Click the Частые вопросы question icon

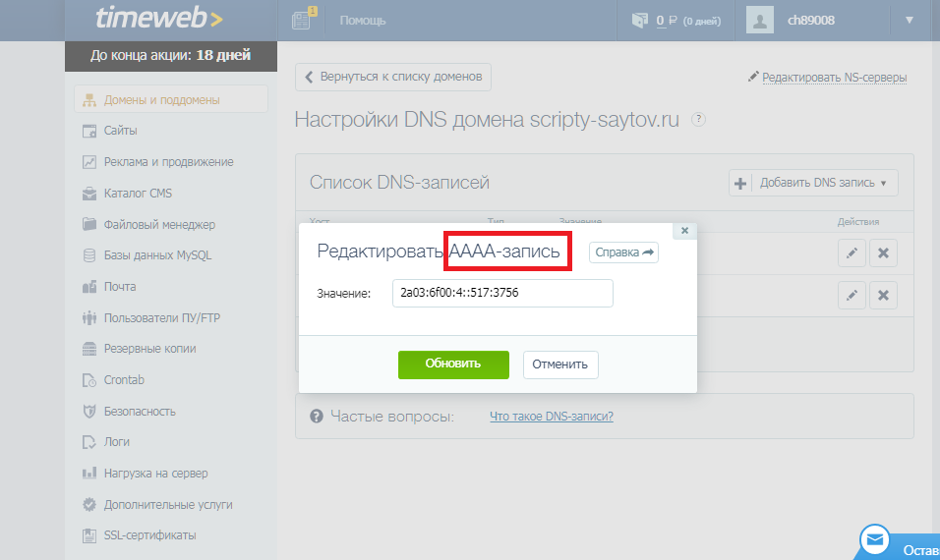(317, 416)
